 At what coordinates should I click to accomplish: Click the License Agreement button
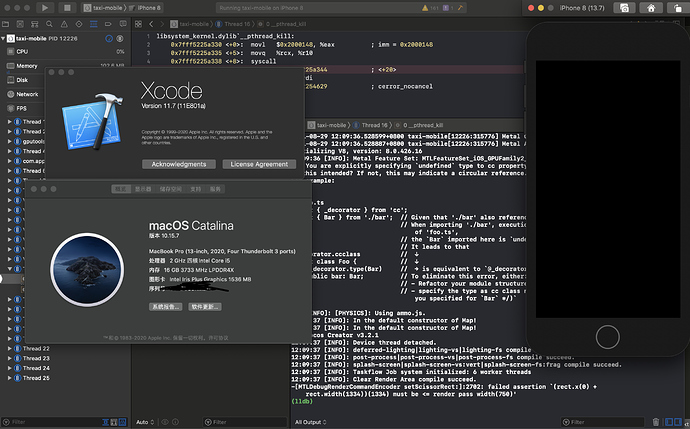(x=259, y=164)
